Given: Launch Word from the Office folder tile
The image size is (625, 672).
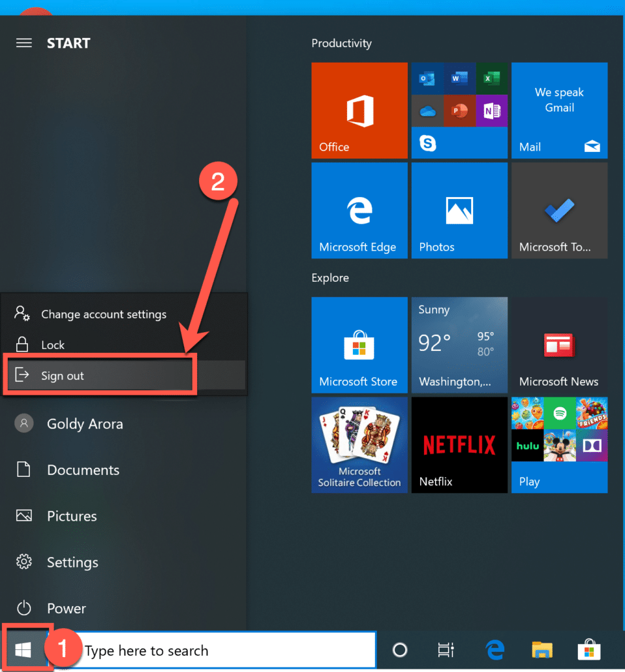Looking at the screenshot, I should [x=459, y=79].
